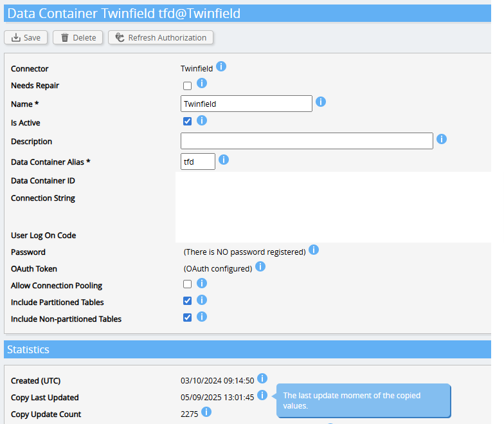Uncheck the Is Active checkbox
The image size is (504, 424).
(188, 121)
